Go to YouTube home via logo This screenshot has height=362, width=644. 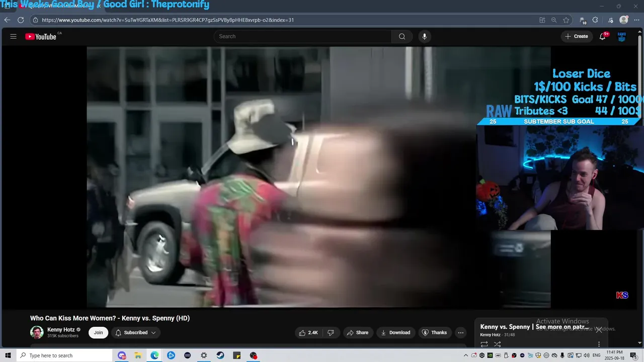point(41,36)
